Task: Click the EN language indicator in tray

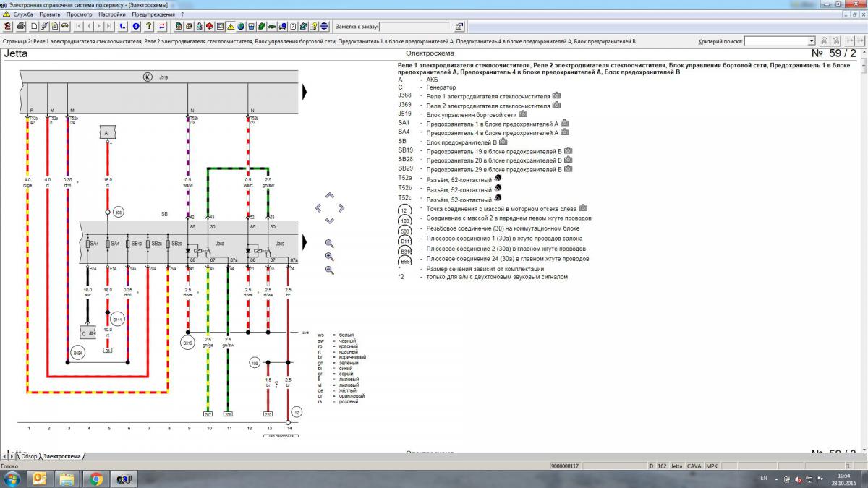Action: coord(764,479)
